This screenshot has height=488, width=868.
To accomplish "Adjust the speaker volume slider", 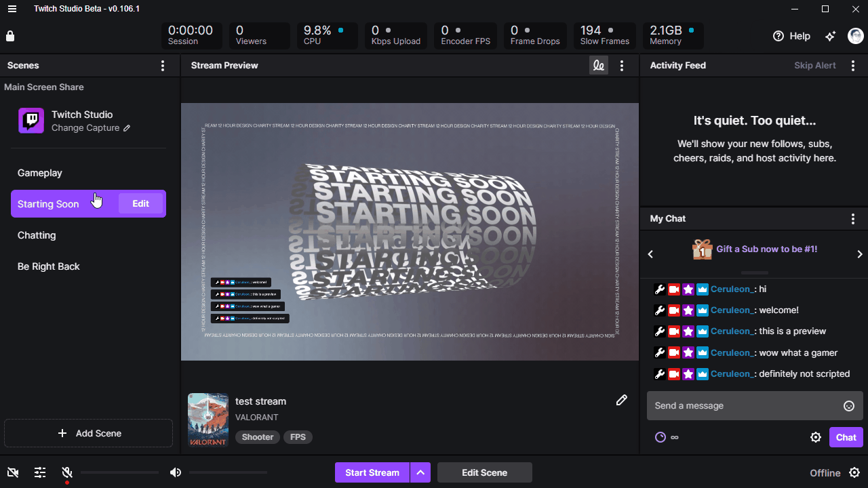I will (228, 472).
